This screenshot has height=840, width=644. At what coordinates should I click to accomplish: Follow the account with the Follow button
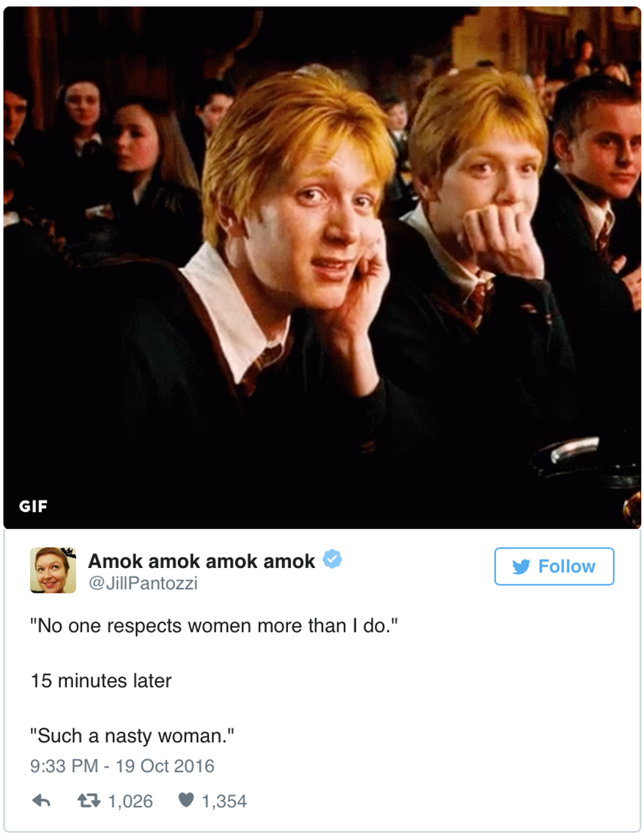554,567
